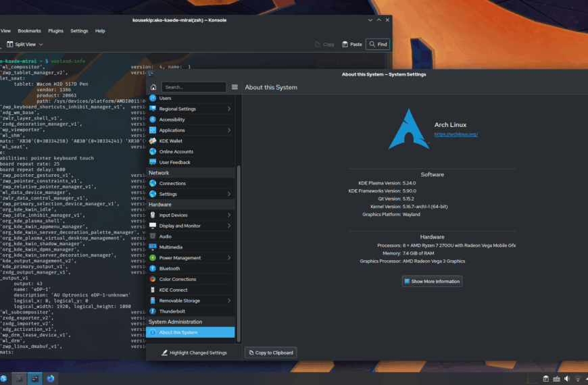Click the Copy to Clipboard button

[271, 353]
